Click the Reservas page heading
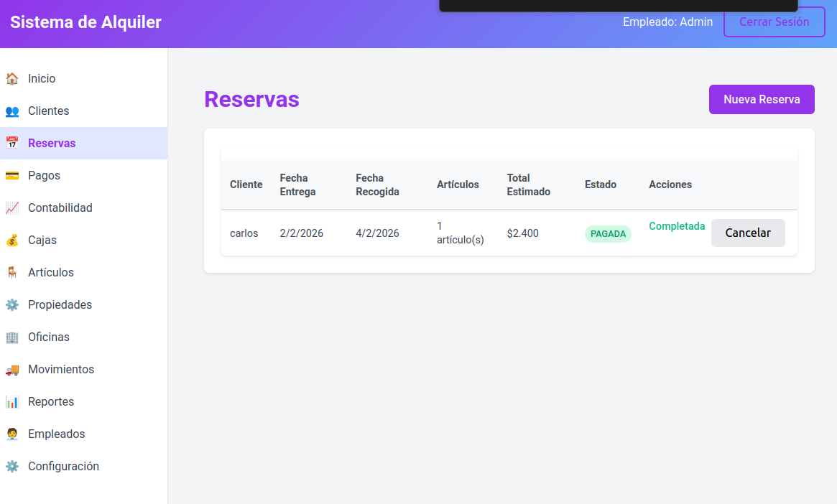837x504 pixels. (252, 100)
